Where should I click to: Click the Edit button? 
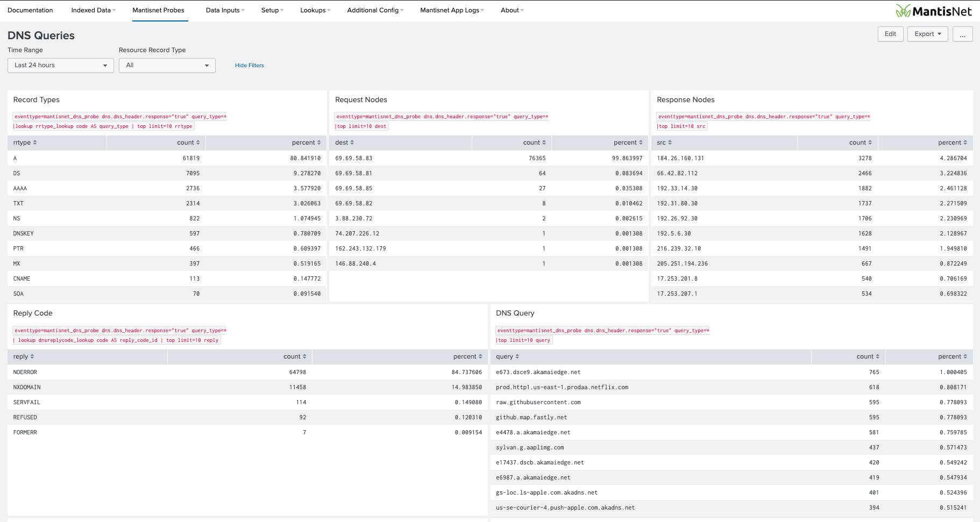tap(890, 34)
